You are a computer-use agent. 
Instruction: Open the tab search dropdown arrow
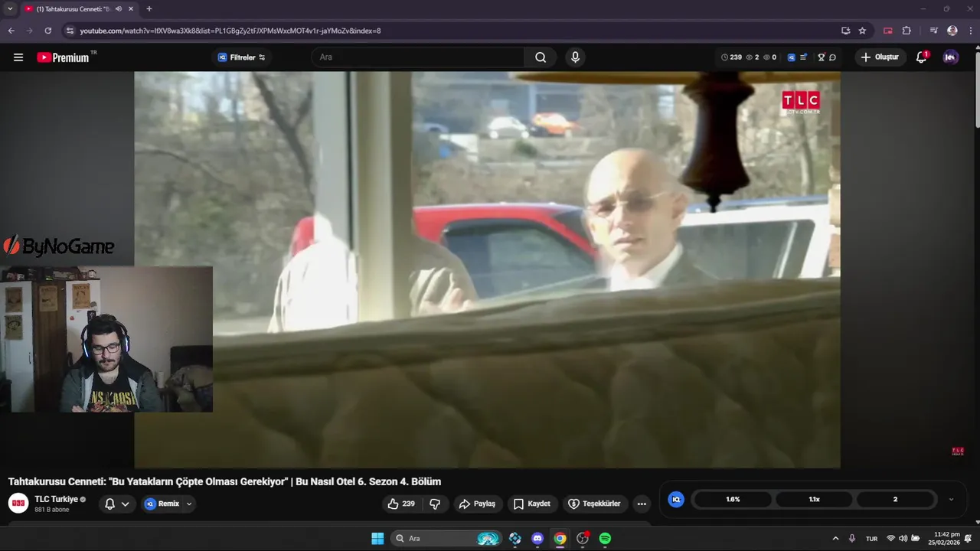pyautogui.click(x=10, y=9)
